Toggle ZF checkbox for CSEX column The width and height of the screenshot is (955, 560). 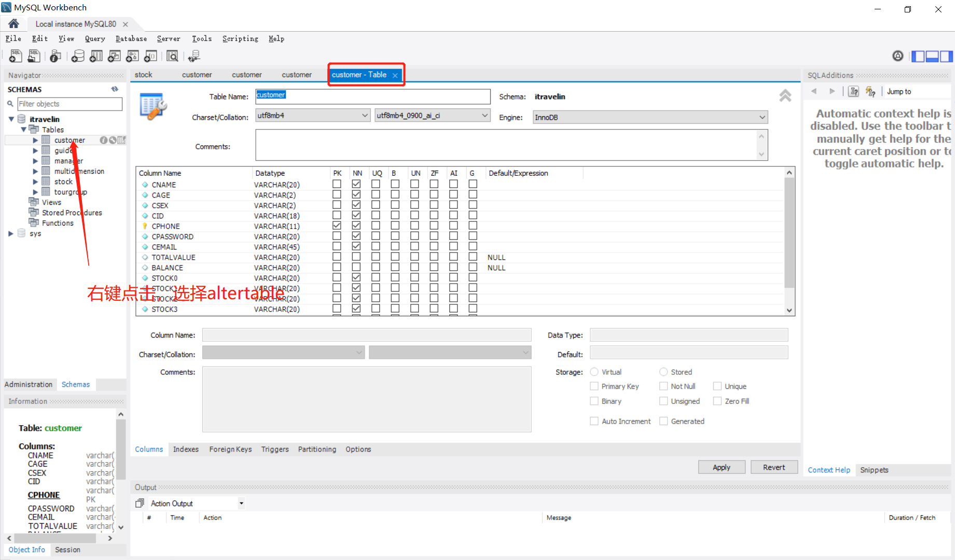[434, 205]
